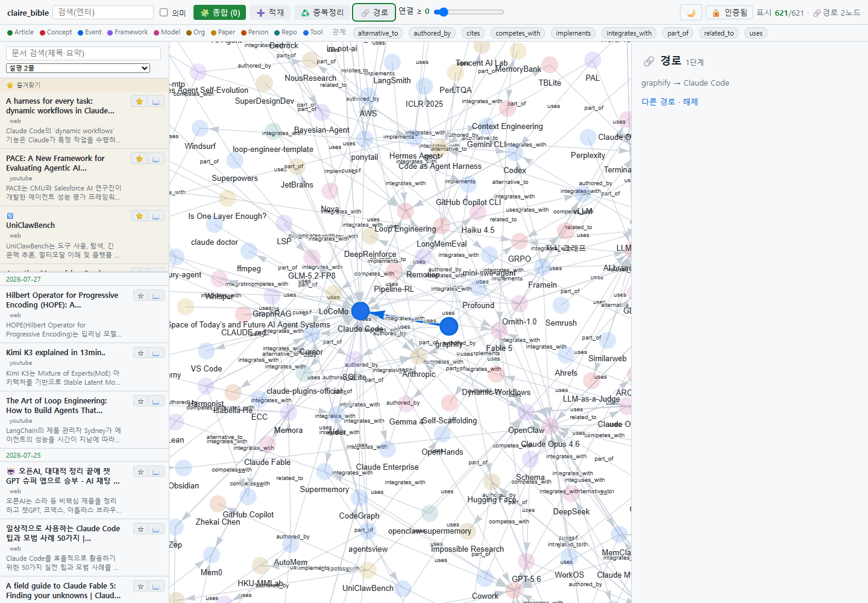Filter by authored_by relation
Screen dimensions: 868x603
pos(432,33)
